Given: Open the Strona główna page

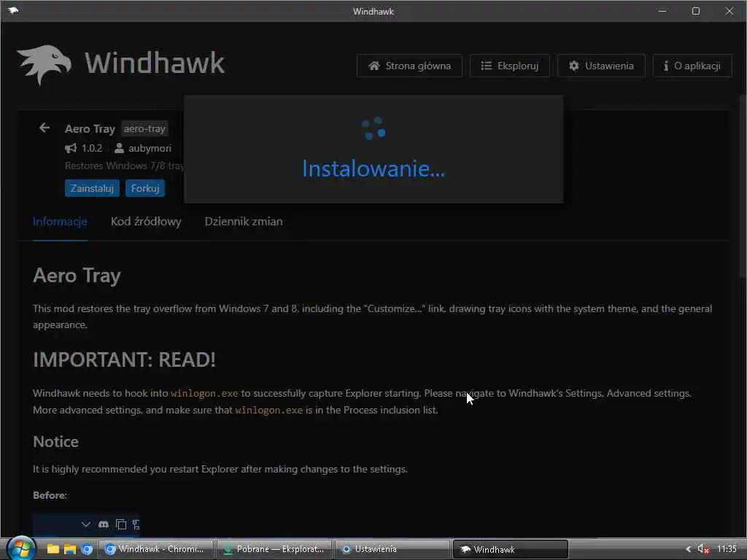Looking at the screenshot, I should point(409,66).
